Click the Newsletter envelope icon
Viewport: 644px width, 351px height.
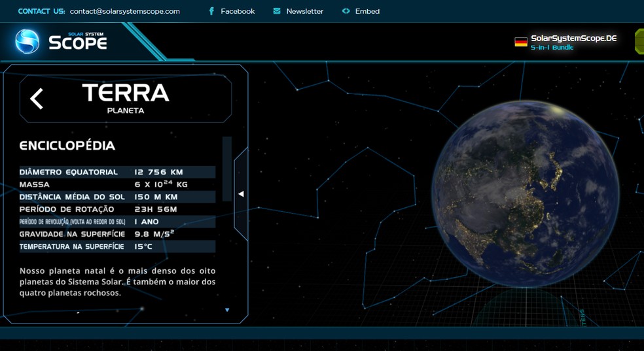(277, 11)
